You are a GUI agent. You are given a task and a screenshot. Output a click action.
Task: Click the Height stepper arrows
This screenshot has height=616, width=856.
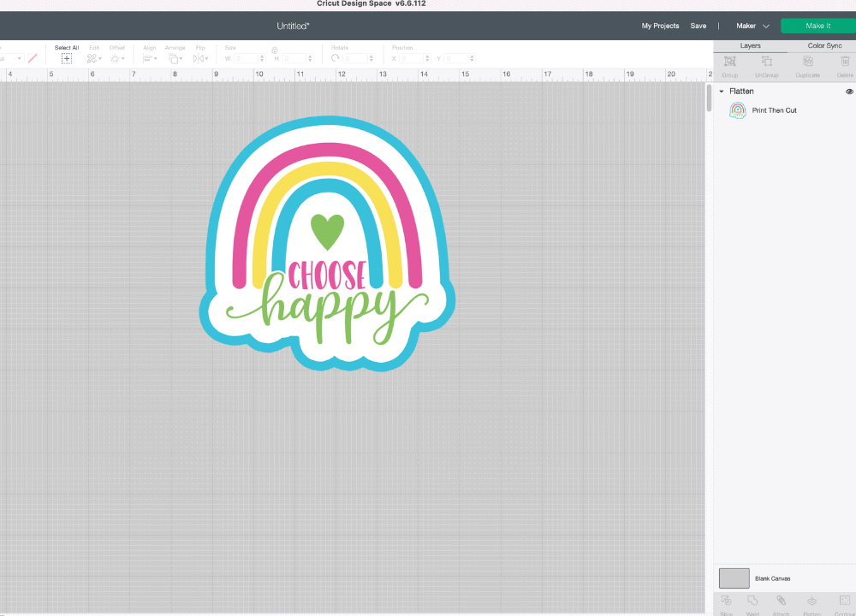[310, 58]
